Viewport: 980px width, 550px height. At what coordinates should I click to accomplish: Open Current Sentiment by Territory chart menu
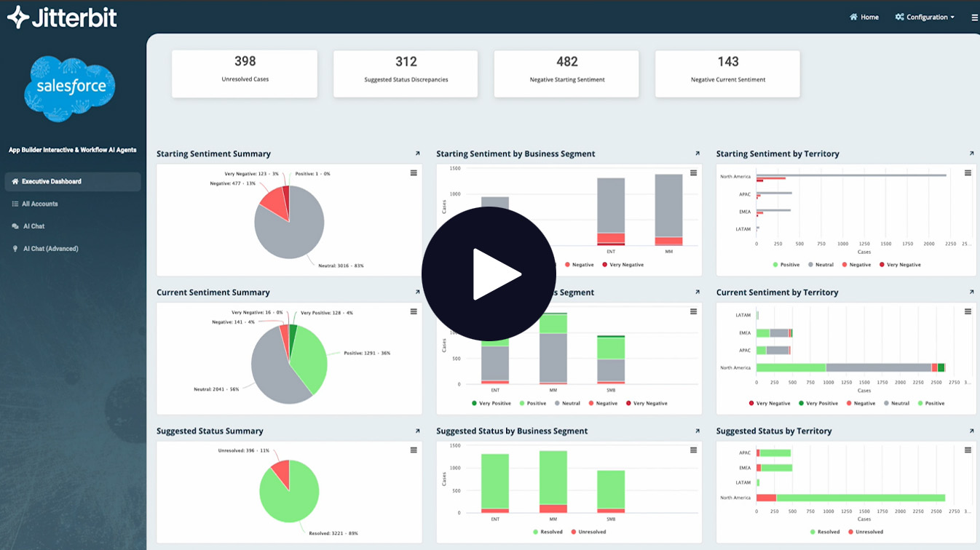968,311
